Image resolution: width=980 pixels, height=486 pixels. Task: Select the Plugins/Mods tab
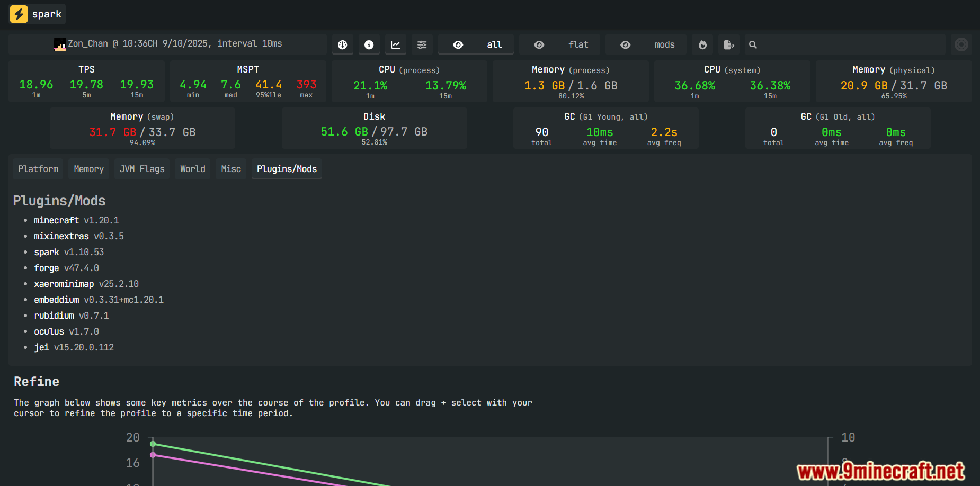point(287,169)
